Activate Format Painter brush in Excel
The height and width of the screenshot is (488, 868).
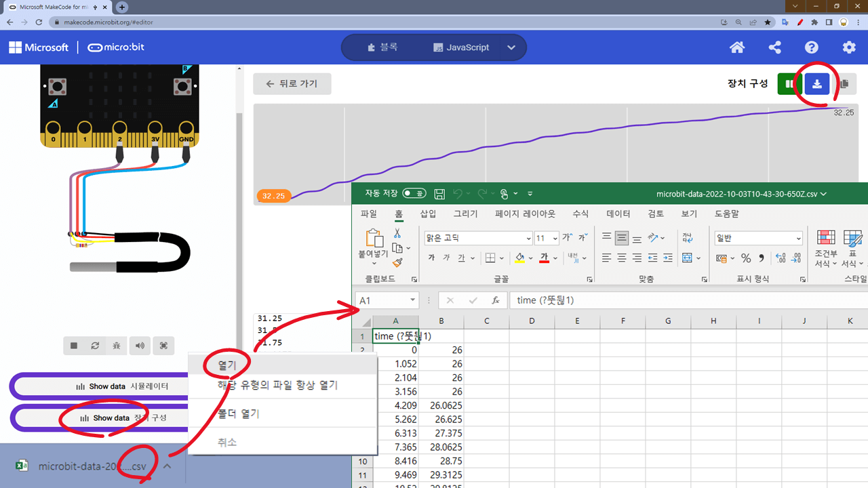pyautogui.click(x=397, y=263)
